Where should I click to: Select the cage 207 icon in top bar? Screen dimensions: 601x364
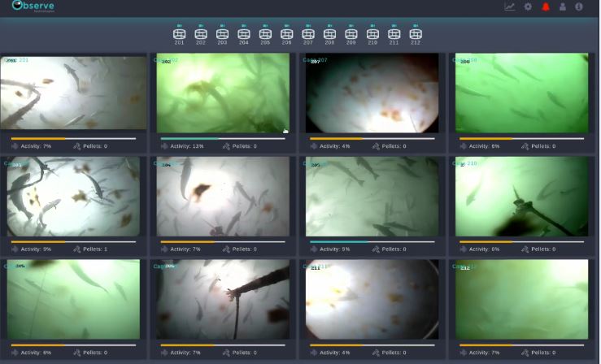point(308,33)
